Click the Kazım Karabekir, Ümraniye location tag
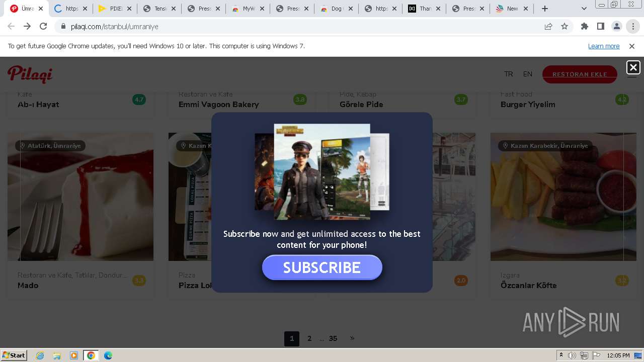 tap(545, 146)
